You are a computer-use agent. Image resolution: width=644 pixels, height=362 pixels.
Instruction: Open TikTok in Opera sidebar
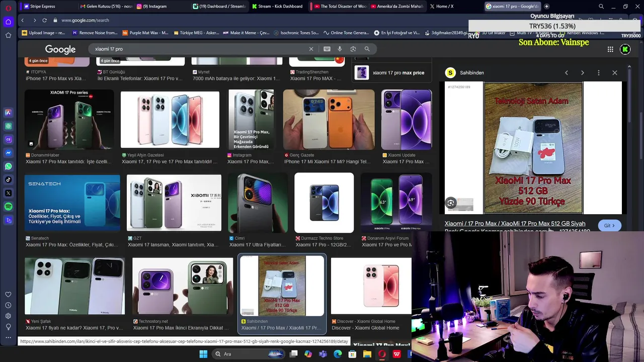click(9, 179)
